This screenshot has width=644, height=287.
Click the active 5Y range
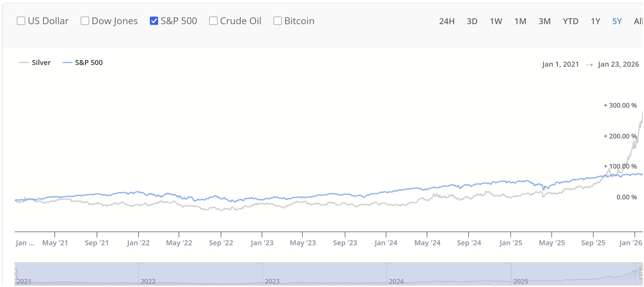(x=617, y=21)
